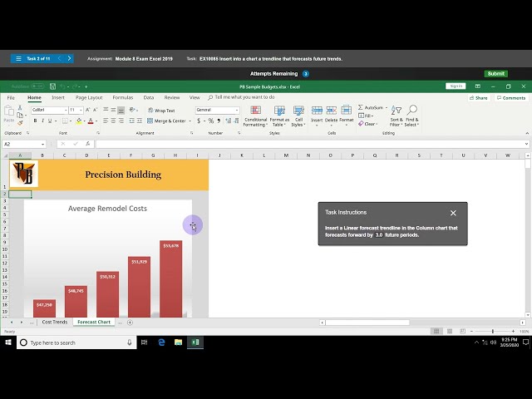
Task: Increase font size with the larger A icon
Action: pos(88,110)
